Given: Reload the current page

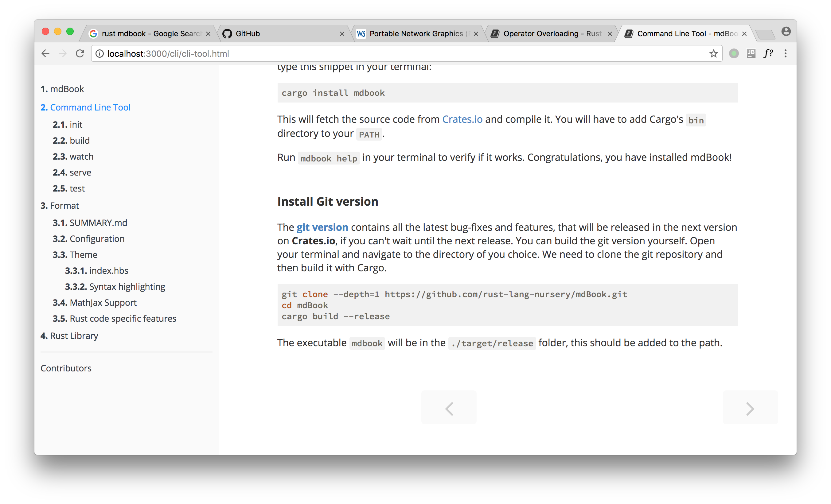Looking at the screenshot, I should coord(80,53).
